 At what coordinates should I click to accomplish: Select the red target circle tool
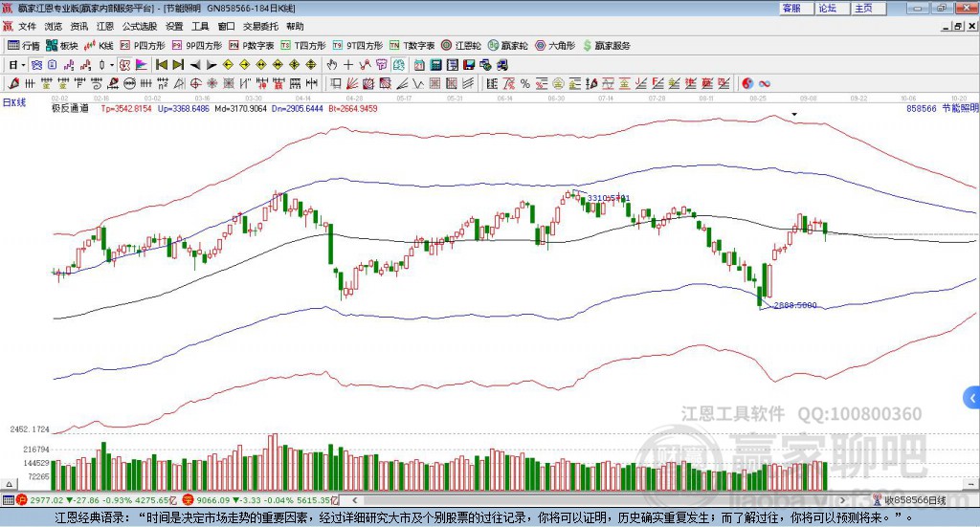(x=195, y=83)
